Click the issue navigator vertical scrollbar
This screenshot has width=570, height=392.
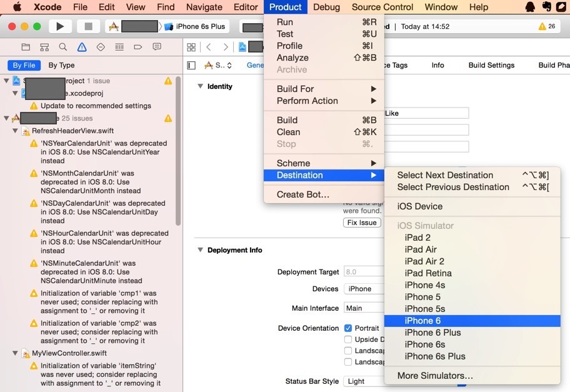[x=178, y=151]
